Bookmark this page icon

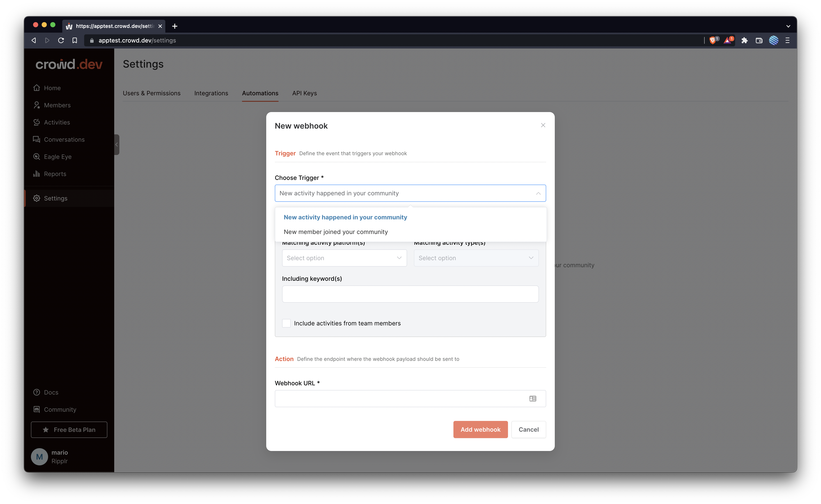(x=75, y=40)
